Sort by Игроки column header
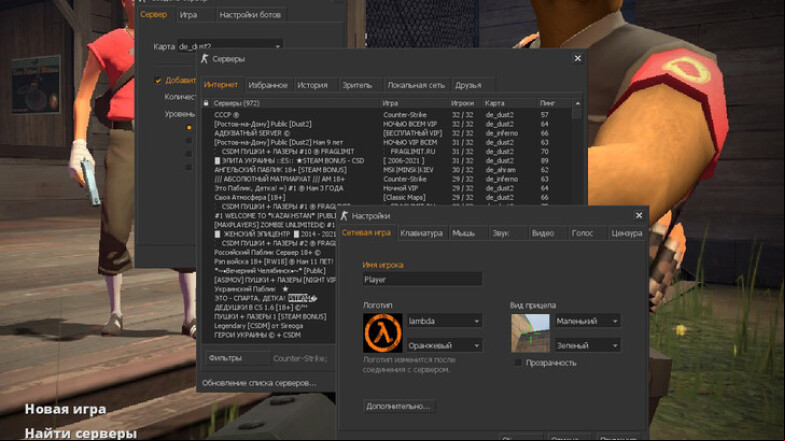This screenshot has width=785, height=441. pyautogui.click(x=465, y=103)
